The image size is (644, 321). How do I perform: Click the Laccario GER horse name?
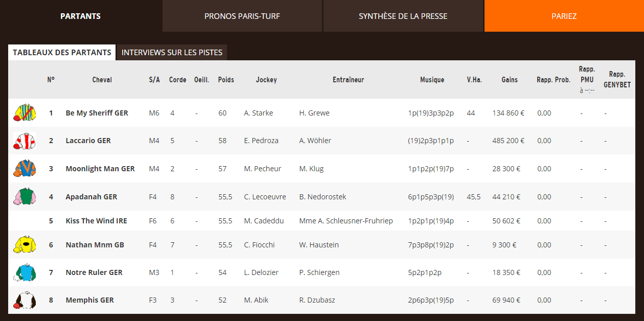coord(88,141)
